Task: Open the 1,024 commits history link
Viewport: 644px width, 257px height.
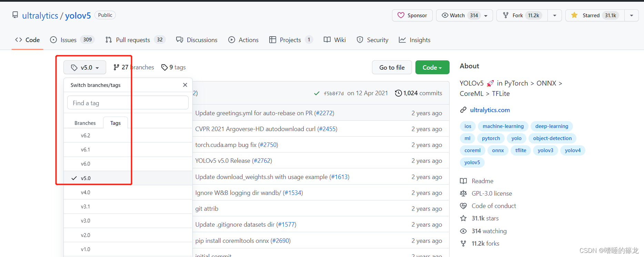Action: [419, 93]
